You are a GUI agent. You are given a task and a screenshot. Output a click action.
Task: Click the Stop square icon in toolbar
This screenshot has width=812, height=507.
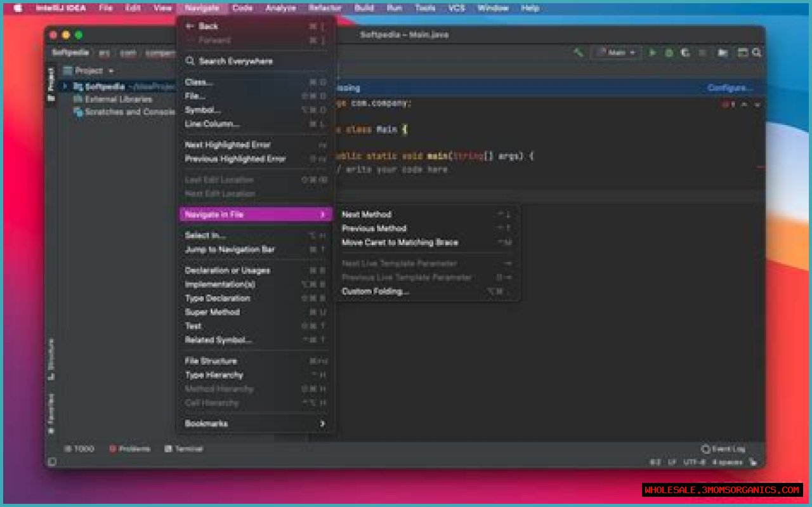click(x=702, y=53)
